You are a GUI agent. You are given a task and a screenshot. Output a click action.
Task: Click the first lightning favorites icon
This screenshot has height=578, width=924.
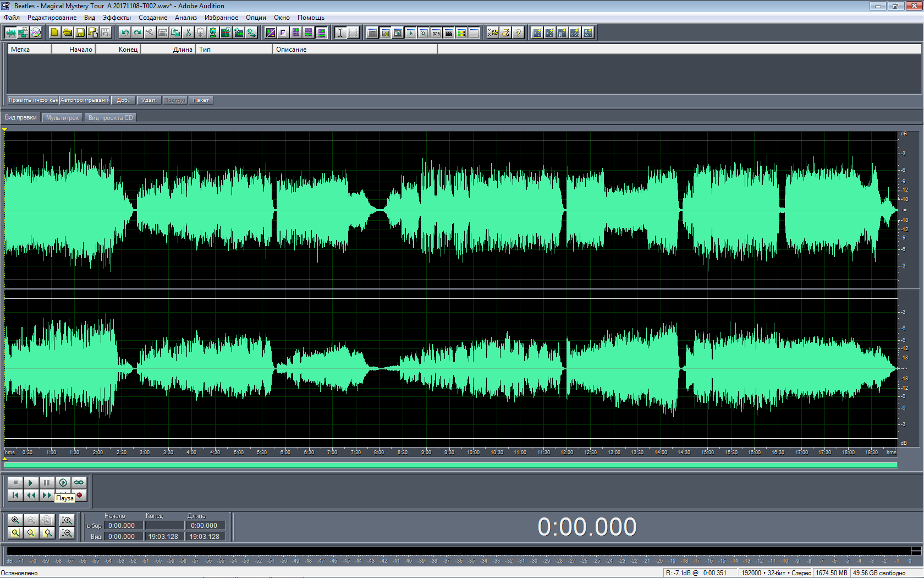click(537, 32)
